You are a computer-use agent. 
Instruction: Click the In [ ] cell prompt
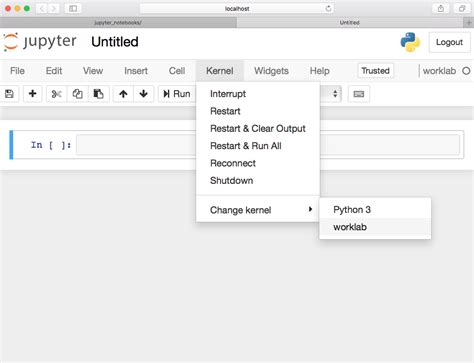tap(51, 145)
